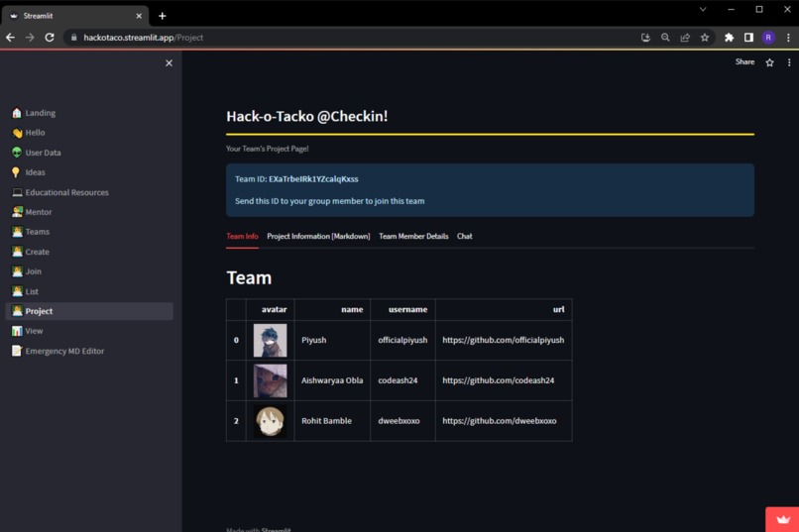The width and height of the screenshot is (799, 532).
Task: Click the bar chart View icon
Action: [17, 331]
